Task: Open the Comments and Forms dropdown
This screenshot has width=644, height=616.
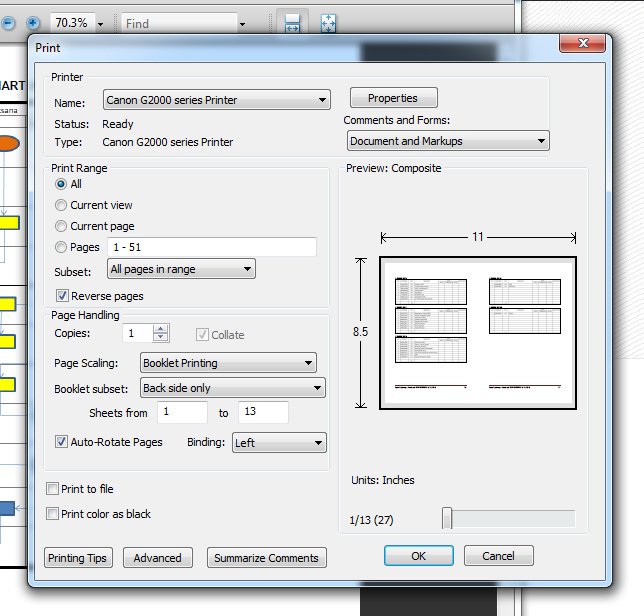Action: click(x=448, y=141)
